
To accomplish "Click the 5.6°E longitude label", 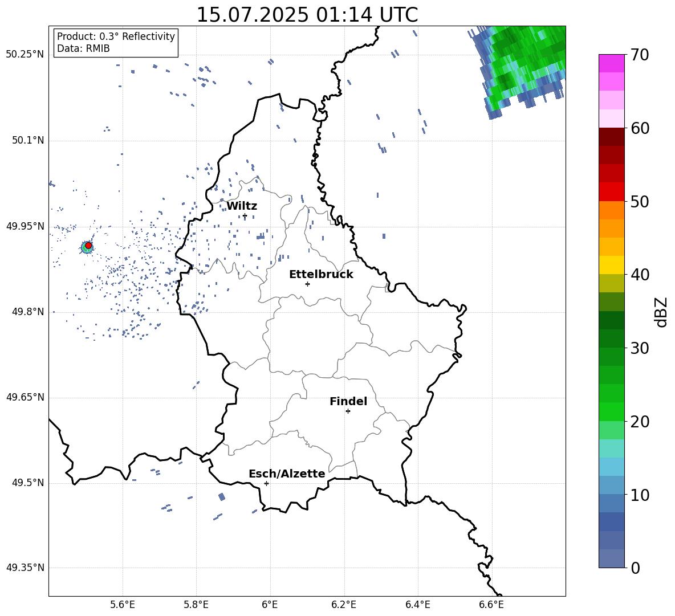I will 123,605.
